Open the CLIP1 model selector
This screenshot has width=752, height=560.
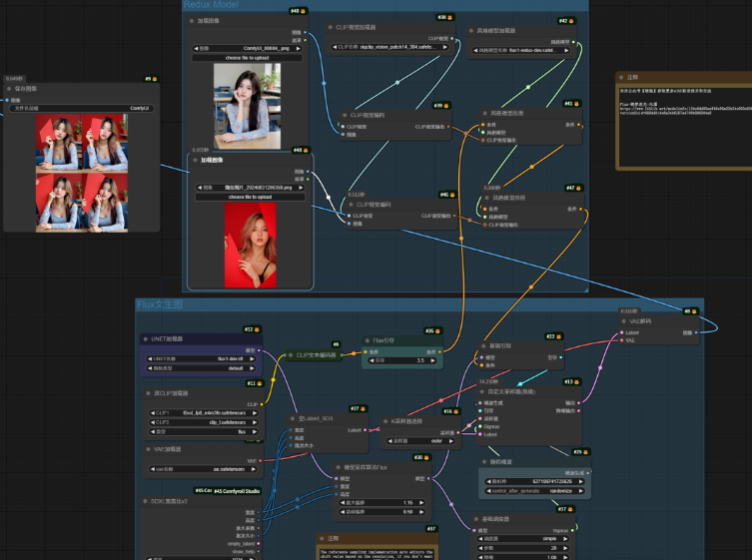tap(204, 413)
